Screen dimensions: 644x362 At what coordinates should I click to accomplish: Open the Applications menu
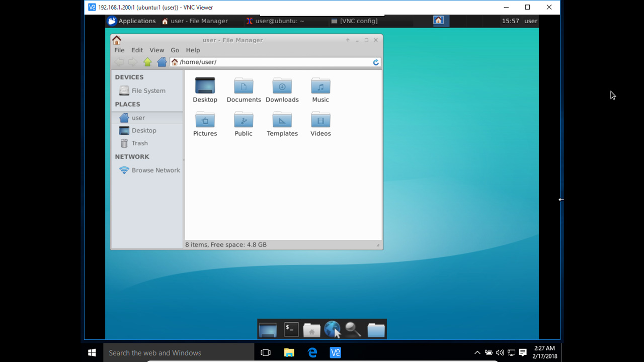click(131, 21)
